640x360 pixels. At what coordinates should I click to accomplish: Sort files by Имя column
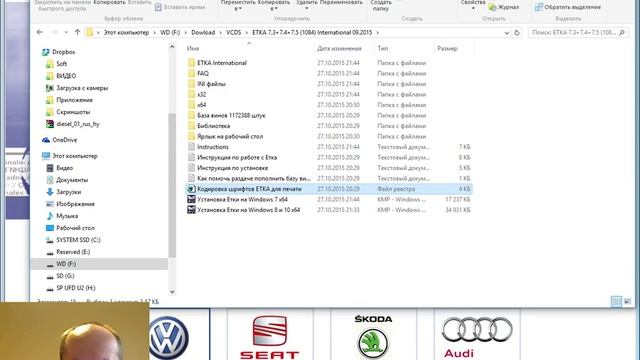(193, 49)
